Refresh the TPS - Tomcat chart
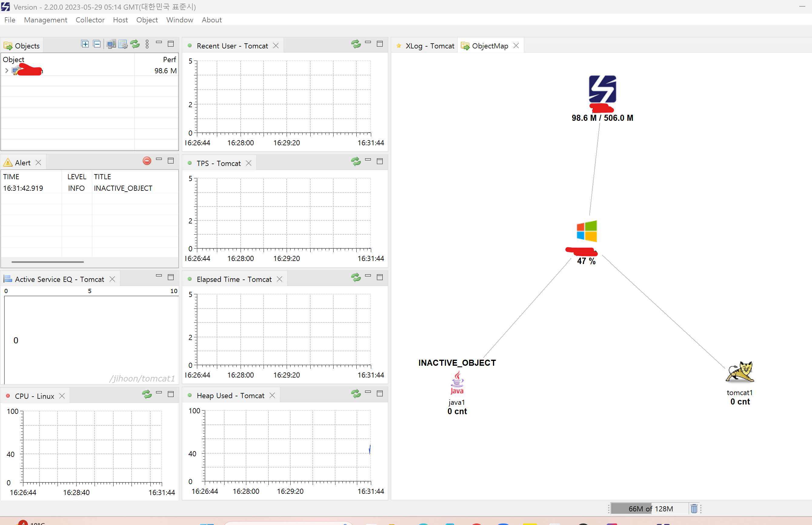This screenshot has width=812, height=525. [x=356, y=161]
